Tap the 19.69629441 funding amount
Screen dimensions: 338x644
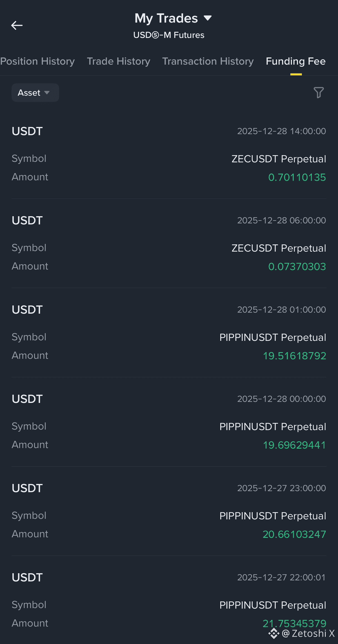click(294, 445)
